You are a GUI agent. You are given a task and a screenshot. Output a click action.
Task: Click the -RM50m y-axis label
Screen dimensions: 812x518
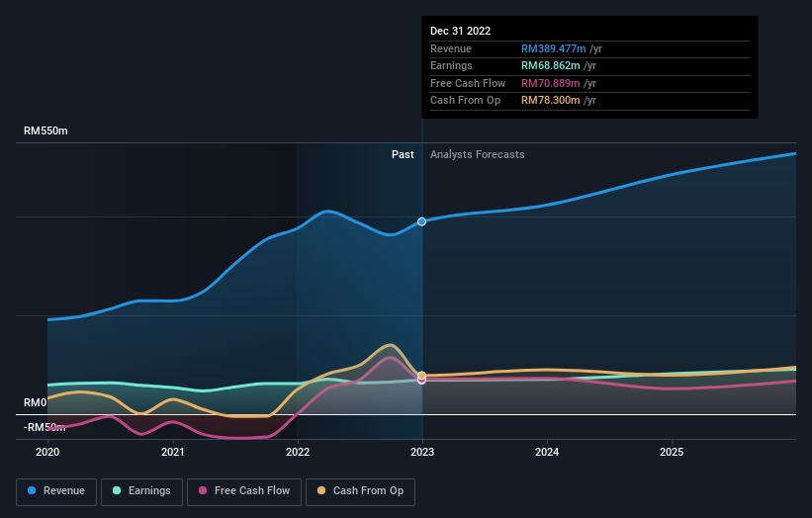pos(45,427)
